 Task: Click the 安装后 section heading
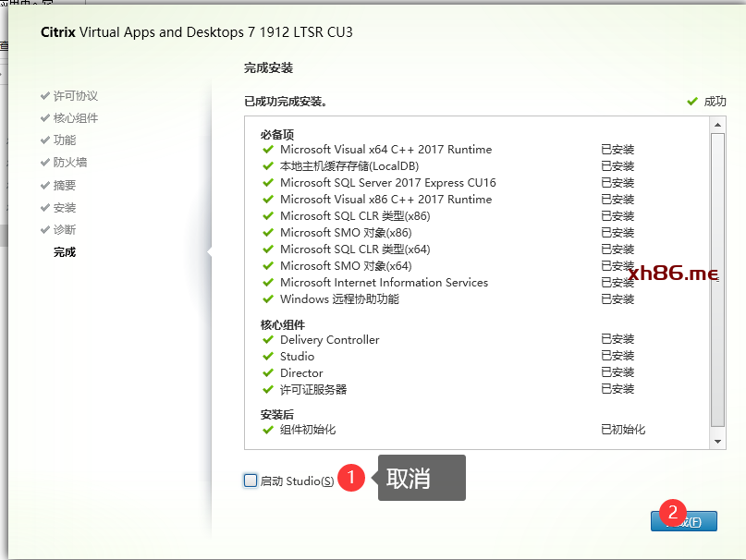pos(277,414)
